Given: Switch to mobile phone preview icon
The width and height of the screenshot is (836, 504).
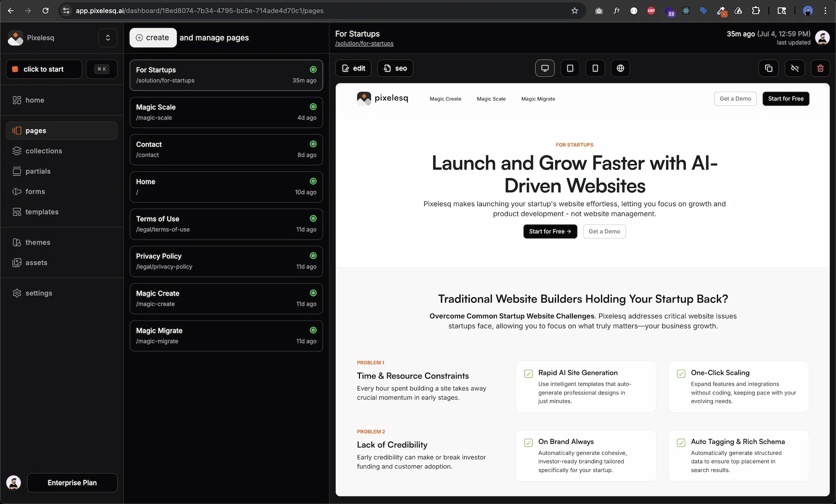Looking at the screenshot, I should click(595, 68).
